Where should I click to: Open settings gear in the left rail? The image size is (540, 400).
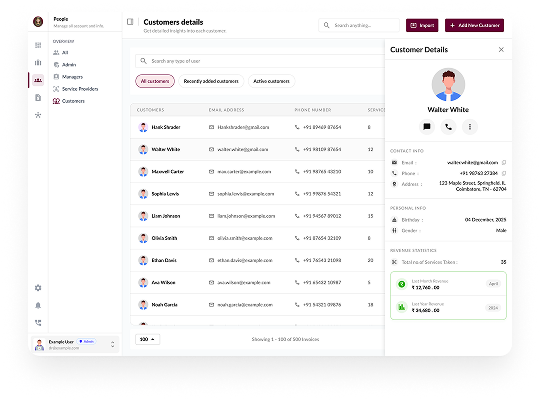[38, 288]
